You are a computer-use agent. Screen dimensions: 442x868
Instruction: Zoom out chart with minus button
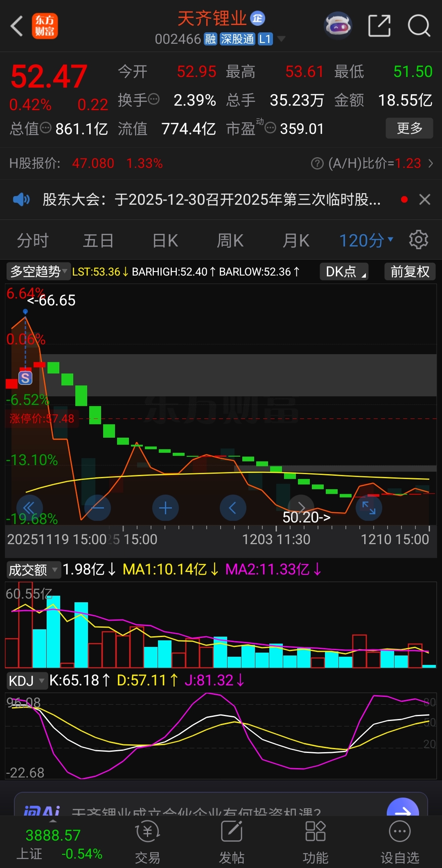coord(97,508)
